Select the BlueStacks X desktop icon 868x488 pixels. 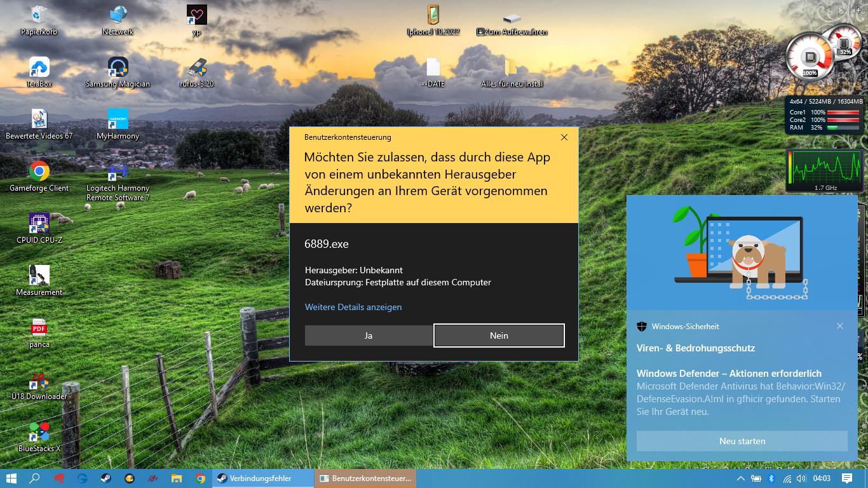pos(39,432)
